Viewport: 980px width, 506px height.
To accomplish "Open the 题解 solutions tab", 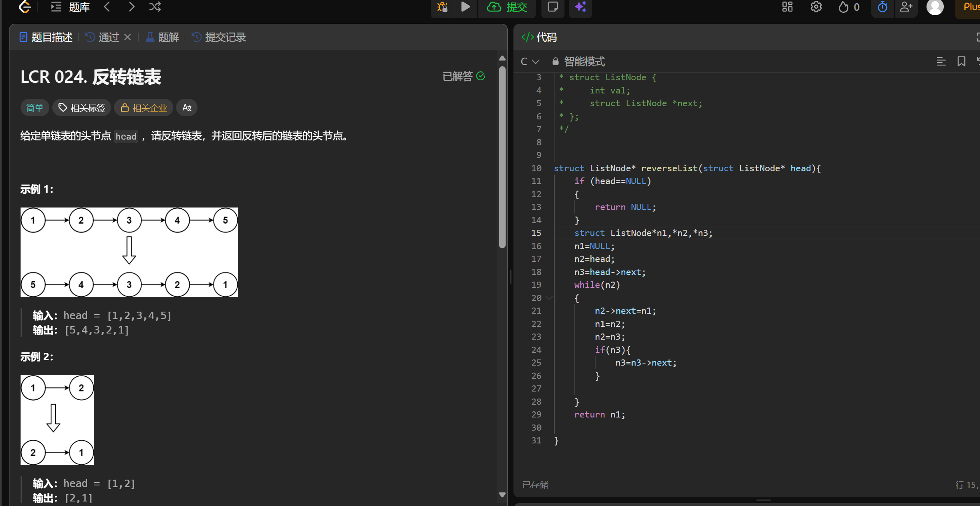I will point(163,37).
